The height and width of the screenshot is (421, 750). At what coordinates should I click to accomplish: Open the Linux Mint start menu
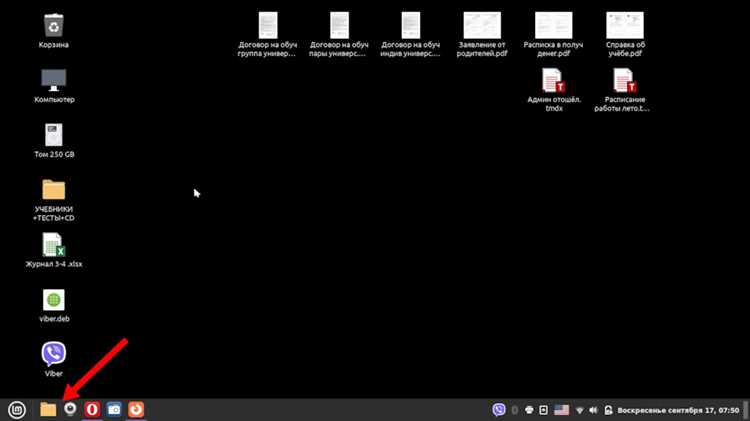coord(17,410)
